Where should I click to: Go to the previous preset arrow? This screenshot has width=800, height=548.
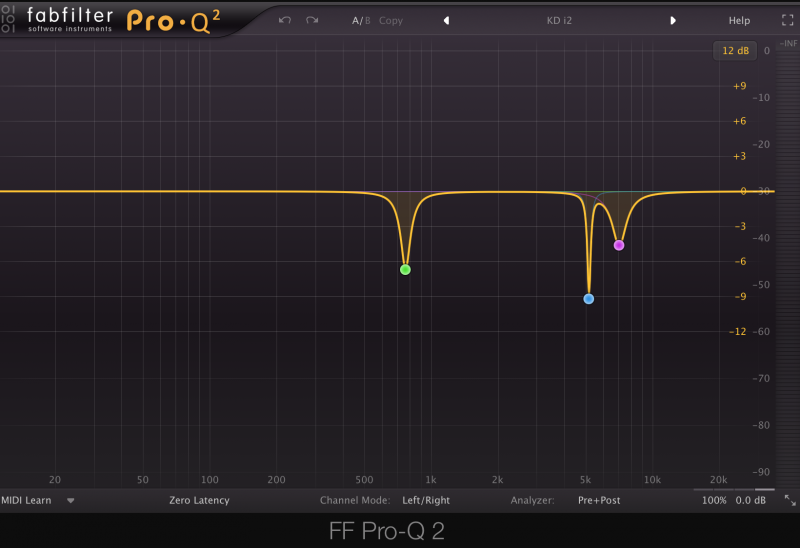tap(446, 20)
